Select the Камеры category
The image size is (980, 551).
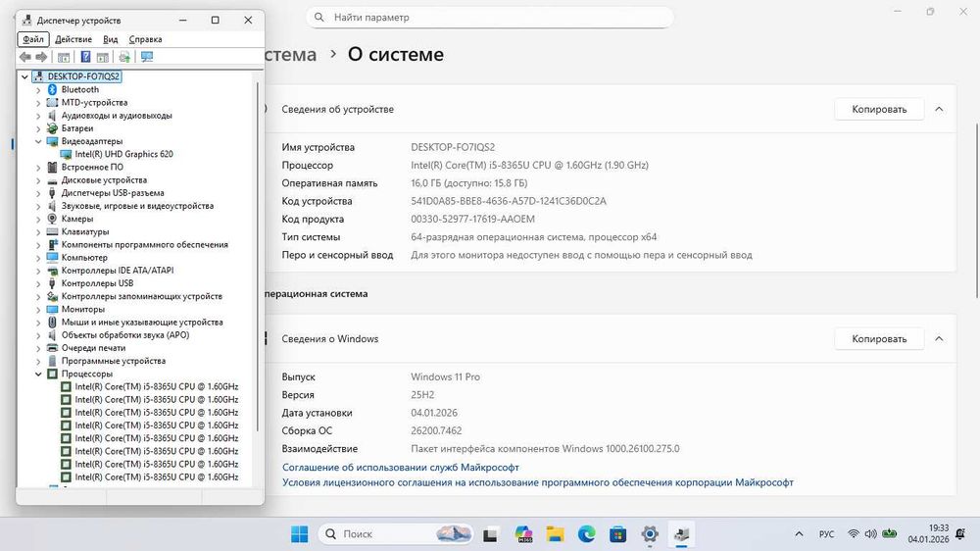[x=77, y=219]
